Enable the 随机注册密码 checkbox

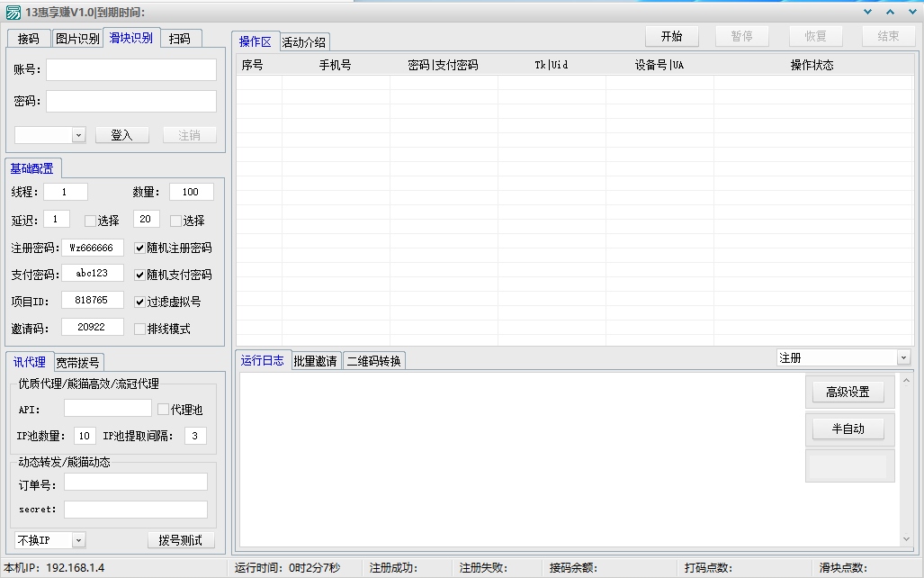coord(139,248)
